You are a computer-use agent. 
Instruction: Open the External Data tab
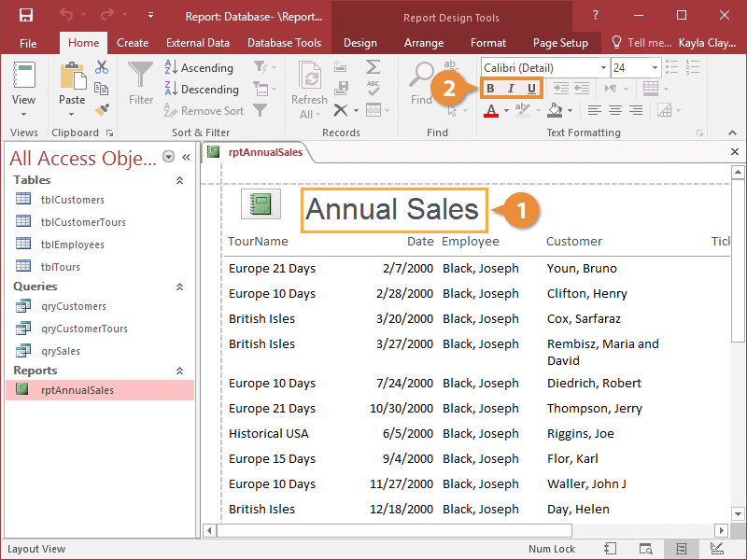[198, 43]
